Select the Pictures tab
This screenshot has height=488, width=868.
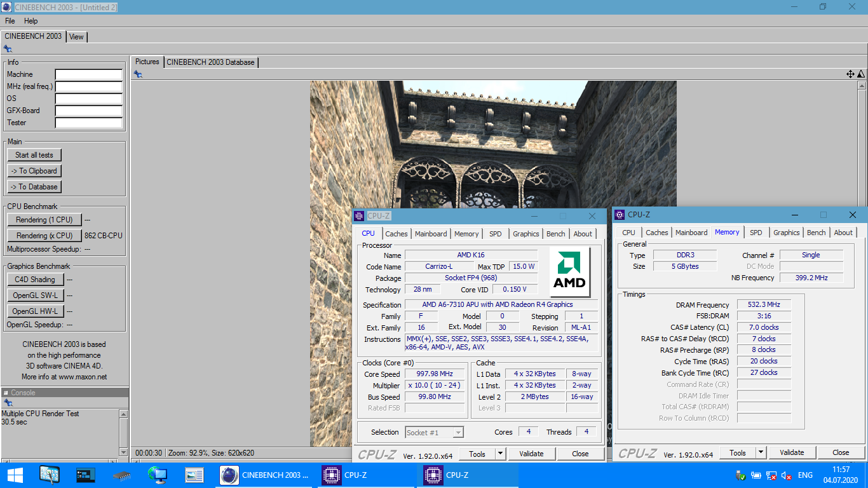(x=147, y=62)
